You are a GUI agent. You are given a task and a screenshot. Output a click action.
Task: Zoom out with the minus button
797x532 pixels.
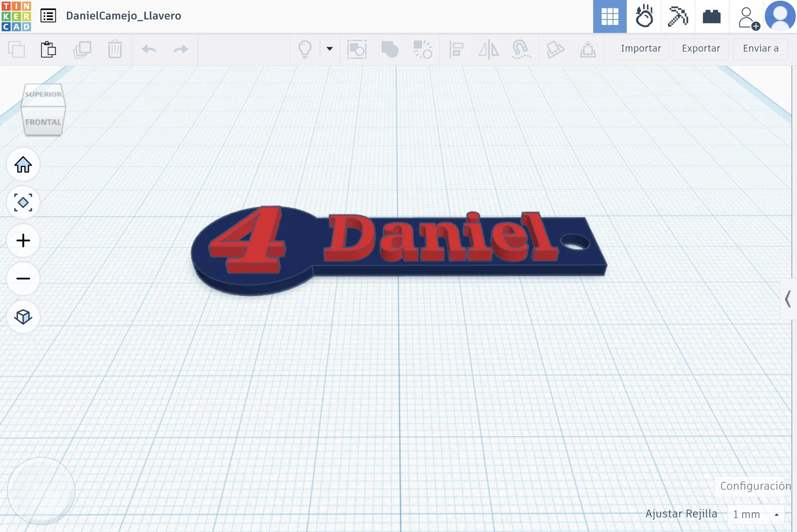pyautogui.click(x=23, y=278)
